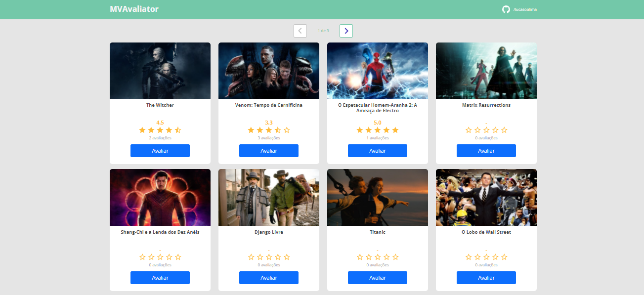This screenshot has height=295, width=644.
Task: Rate O Espetacular Homem-Aranha 2 via Avaliar
Action: [378, 151]
